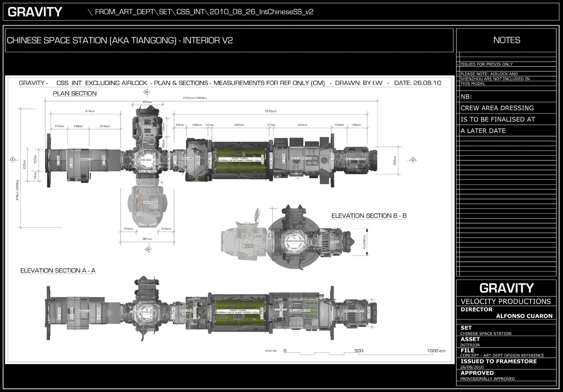
Task: Click the ASSET field label
Action: (x=470, y=339)
